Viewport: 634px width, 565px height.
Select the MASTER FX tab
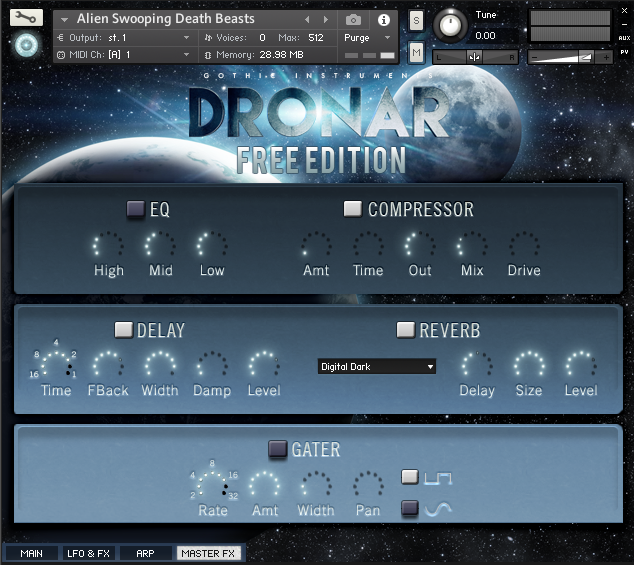pyautogui.click(x=208, y=553)
